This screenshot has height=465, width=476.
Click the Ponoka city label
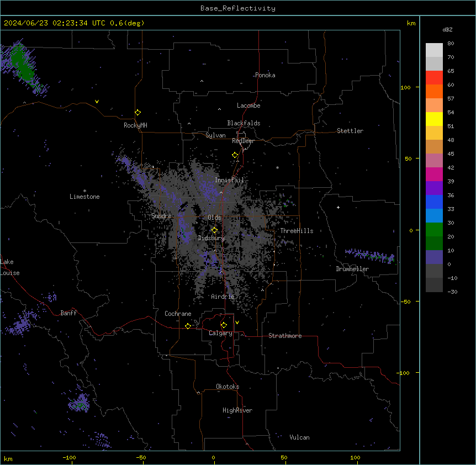[265, 75]
